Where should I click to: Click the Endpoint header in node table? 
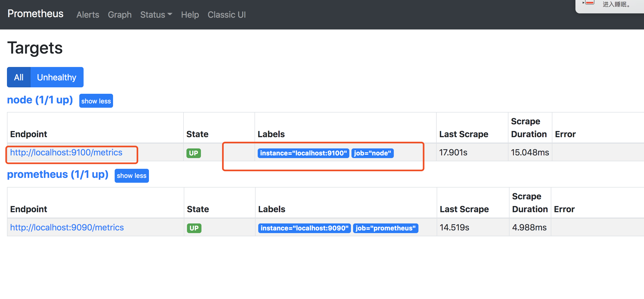point(29,134)
